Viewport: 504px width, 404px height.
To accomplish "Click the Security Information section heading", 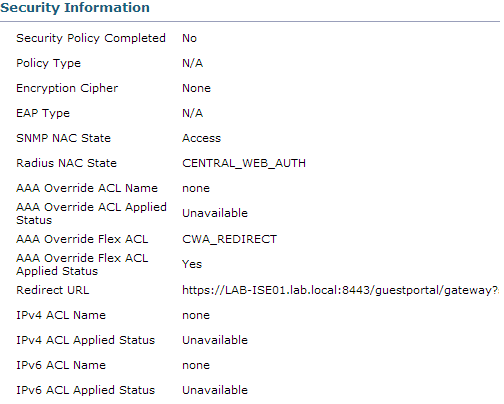I will click(x=75, y=7).
